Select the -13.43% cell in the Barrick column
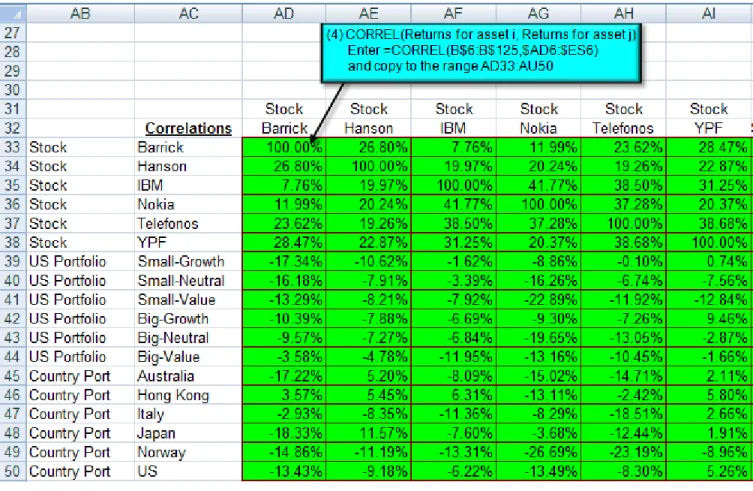Screen dimensions: 753x491 (284, 471)
